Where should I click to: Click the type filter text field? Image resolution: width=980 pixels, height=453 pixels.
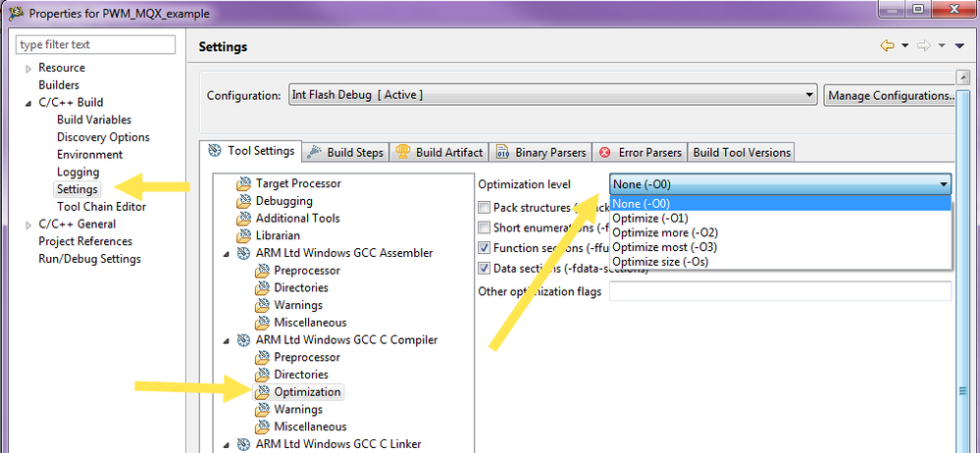point(95,45)
